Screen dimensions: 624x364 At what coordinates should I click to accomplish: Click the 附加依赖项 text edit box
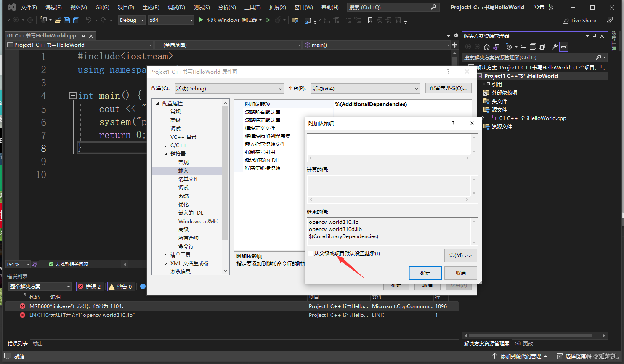389,144
